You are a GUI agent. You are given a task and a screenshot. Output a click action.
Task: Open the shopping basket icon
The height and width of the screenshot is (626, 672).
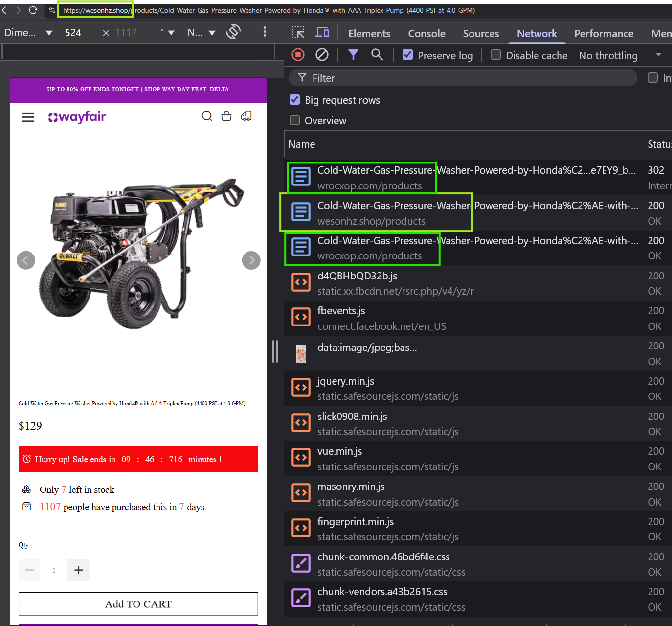pos(226,116)
